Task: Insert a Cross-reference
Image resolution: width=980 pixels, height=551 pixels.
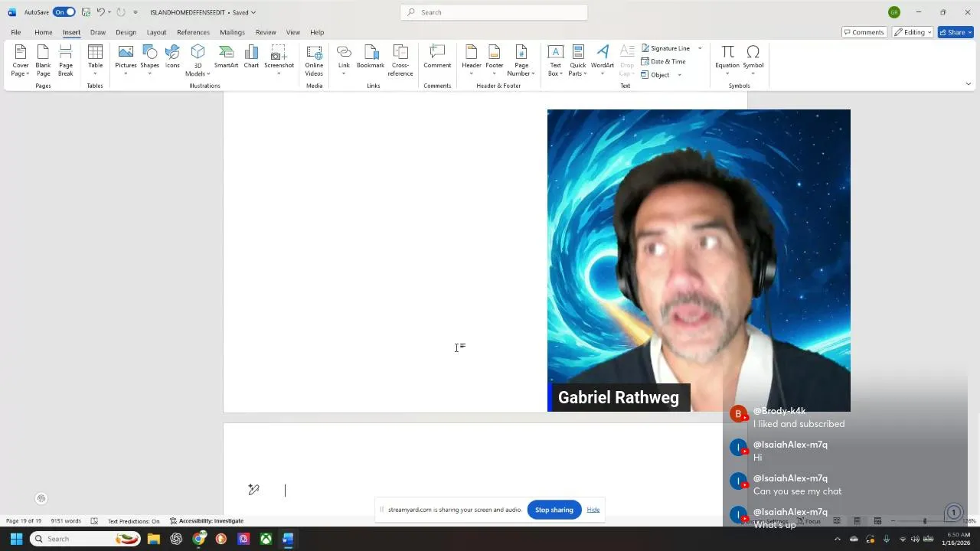Action: tap(400, 60)
